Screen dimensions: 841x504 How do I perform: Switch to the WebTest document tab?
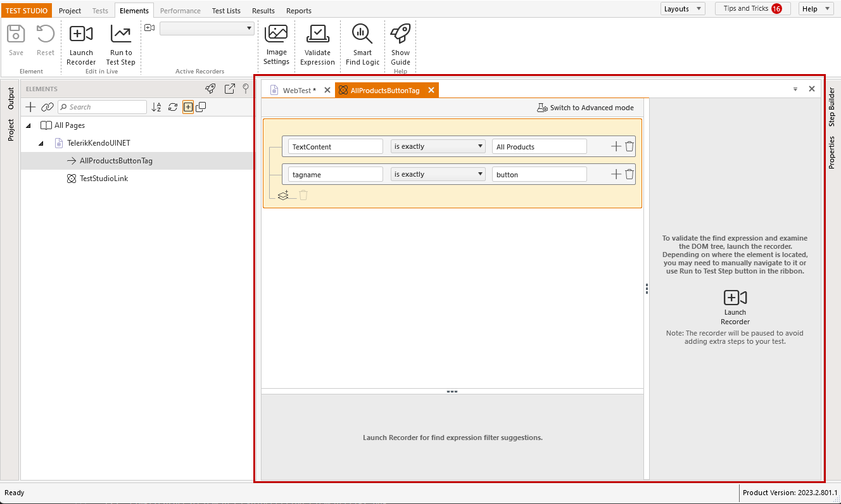299,91
